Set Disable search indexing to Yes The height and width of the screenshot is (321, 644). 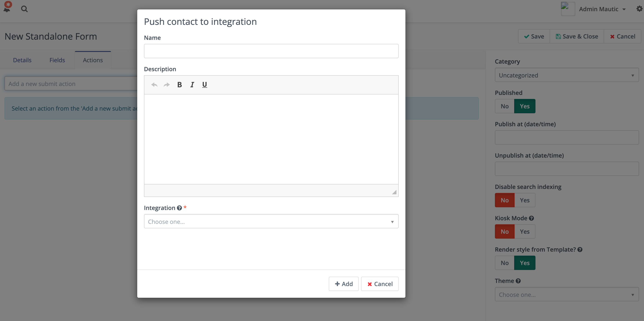(x=525, y=200)
